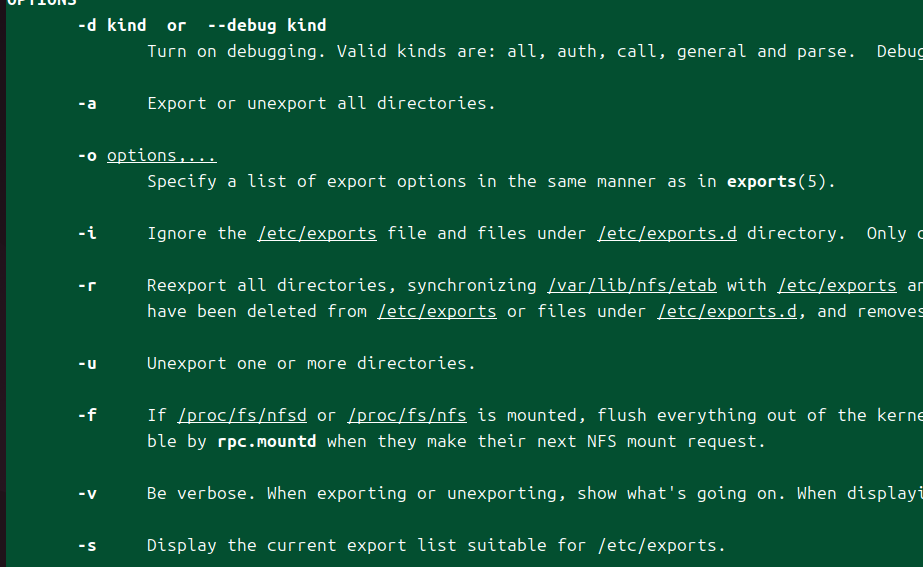Click the -f option flag

tap(87, 415)
